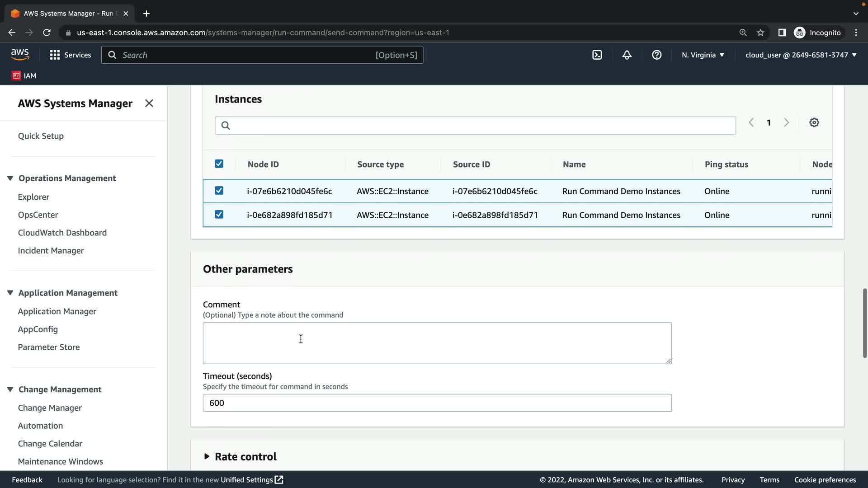Viewport: 868px width, 488px height.
Task: Open the cloud_user account dropdown
Action: tap(801, 55)
